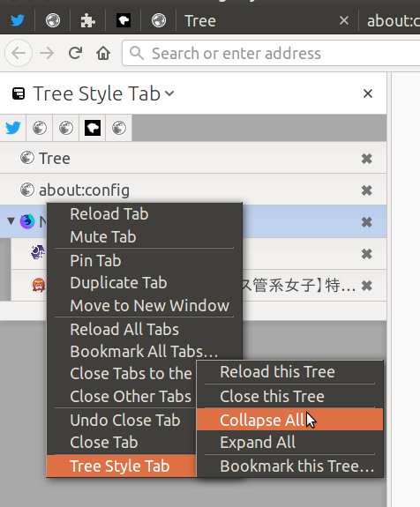Viewport: 420px width, 507px height.
Task: Click the pinned Twitter tab in the top tab bar
Action: 17,20
